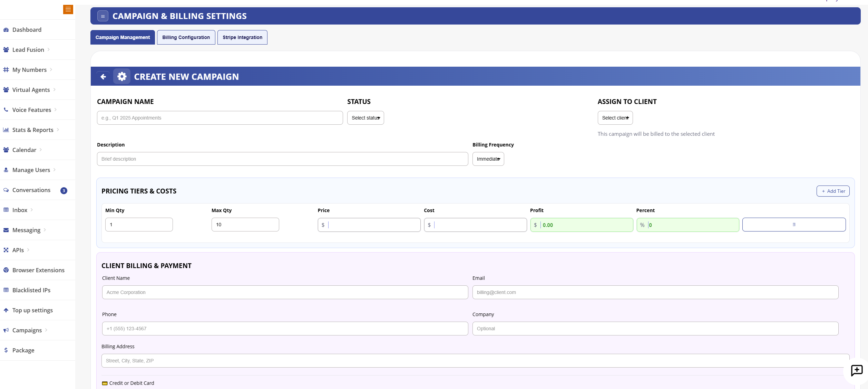The image size is (868, 389).
Task: Go back using the arrow in campaign header
Action: [103, 76]
